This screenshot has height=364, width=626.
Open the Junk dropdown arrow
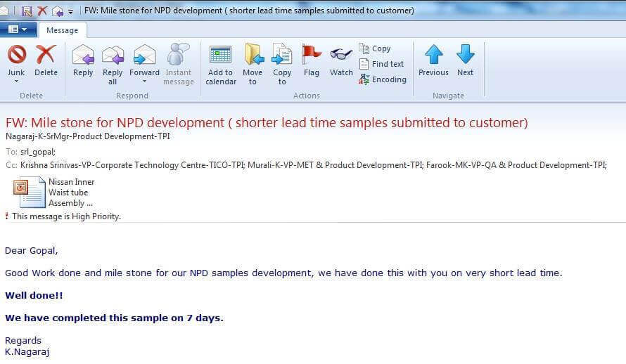(16, 82)
